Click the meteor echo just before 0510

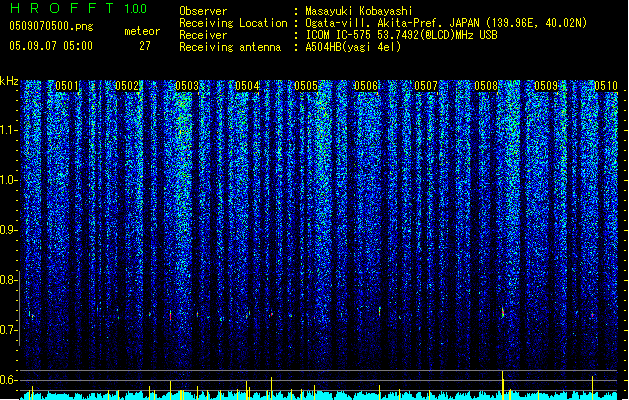tap(592, 316)
